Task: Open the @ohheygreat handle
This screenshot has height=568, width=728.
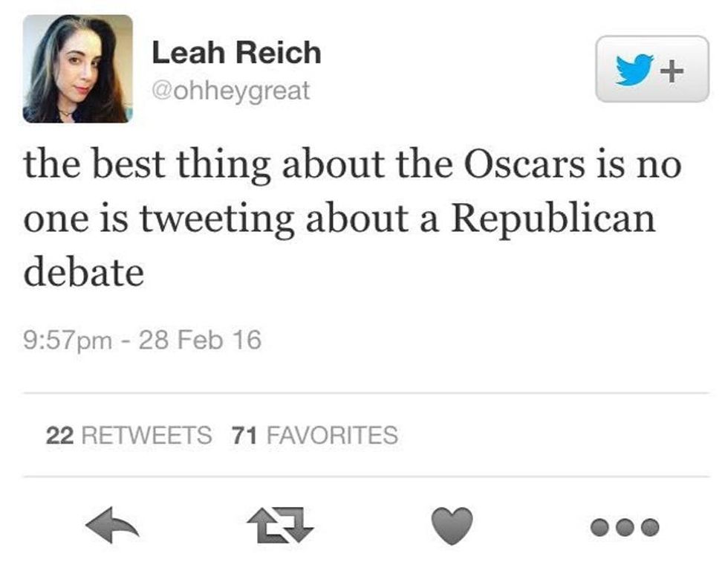Action: (x=230, y=91)
